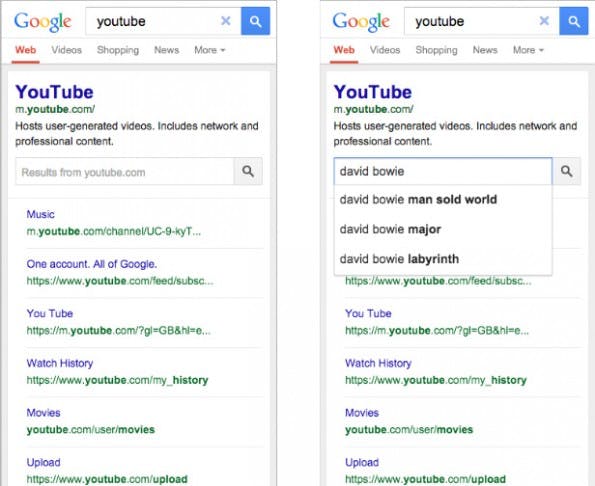
Task: Click the Google logo in right screen
Action: (x=361, y=22)
